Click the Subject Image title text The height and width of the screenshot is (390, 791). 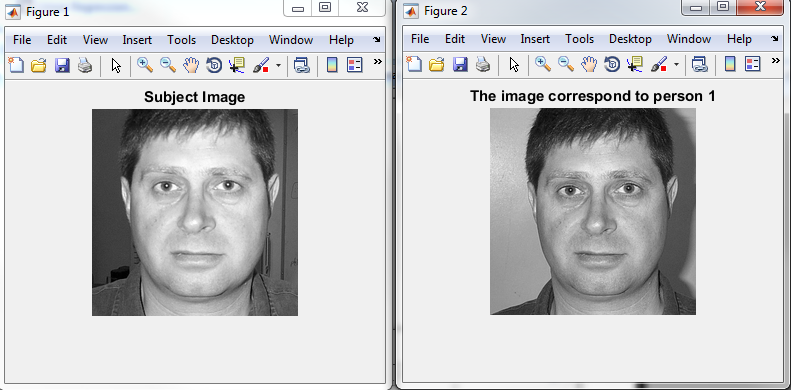(x=195, y=97)
